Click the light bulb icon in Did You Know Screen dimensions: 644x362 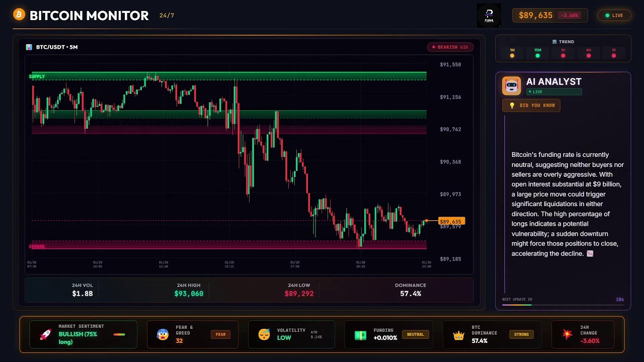tap(512, 106)
